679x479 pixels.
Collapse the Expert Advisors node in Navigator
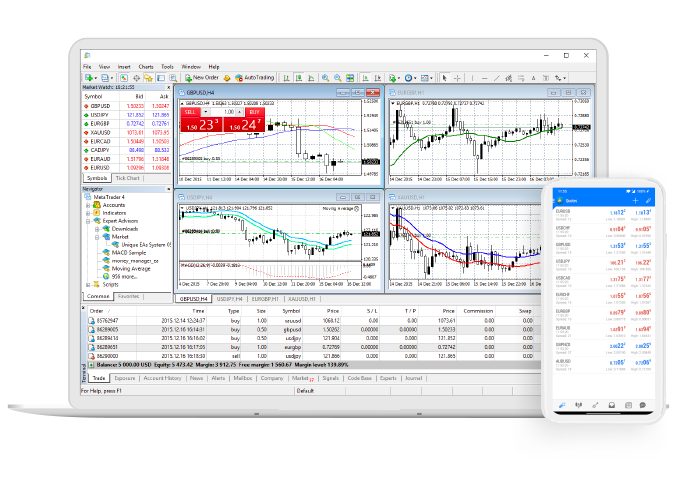coord(88,221)
